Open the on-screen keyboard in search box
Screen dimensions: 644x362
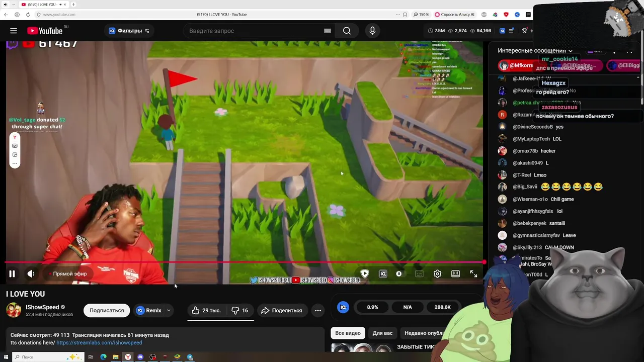pos(328,31)
